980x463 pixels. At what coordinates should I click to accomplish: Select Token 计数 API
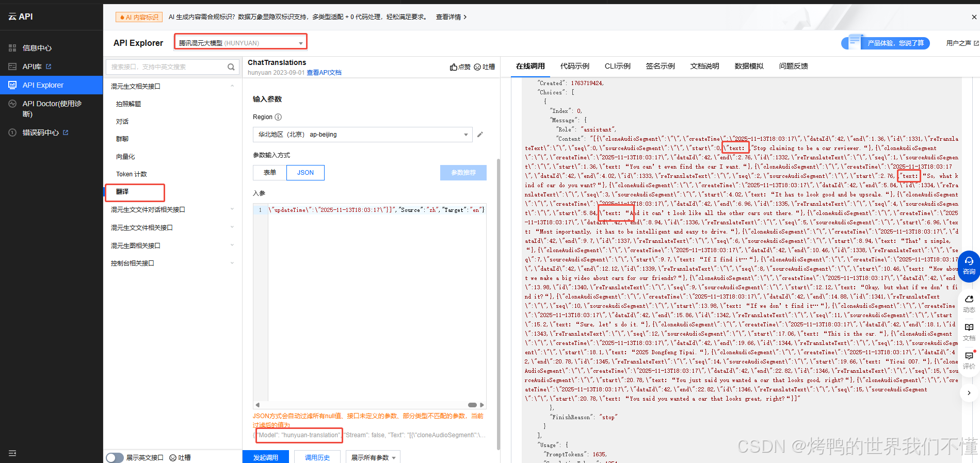(132, 174)
